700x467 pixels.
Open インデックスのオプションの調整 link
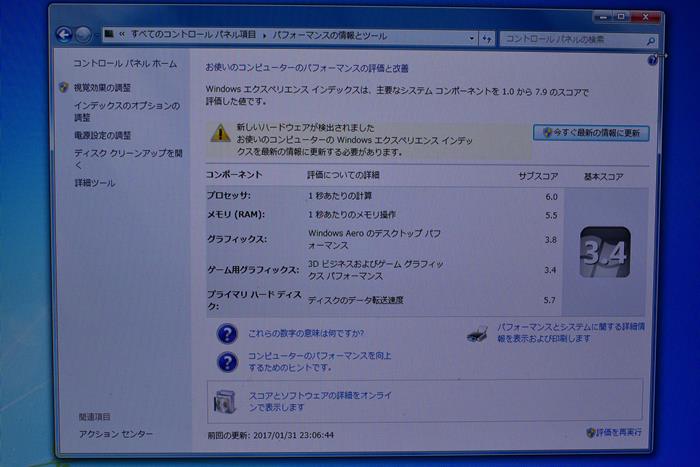[x=127, y=112]
